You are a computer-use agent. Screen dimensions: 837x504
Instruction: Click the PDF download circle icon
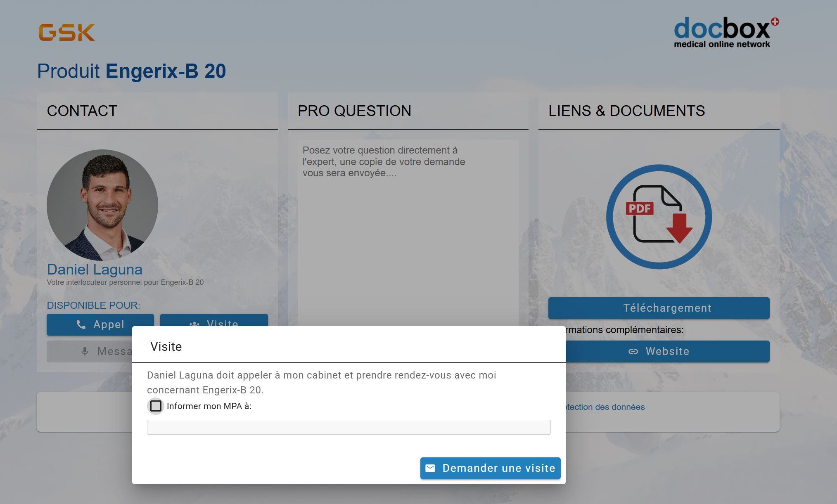click(659, 217)
